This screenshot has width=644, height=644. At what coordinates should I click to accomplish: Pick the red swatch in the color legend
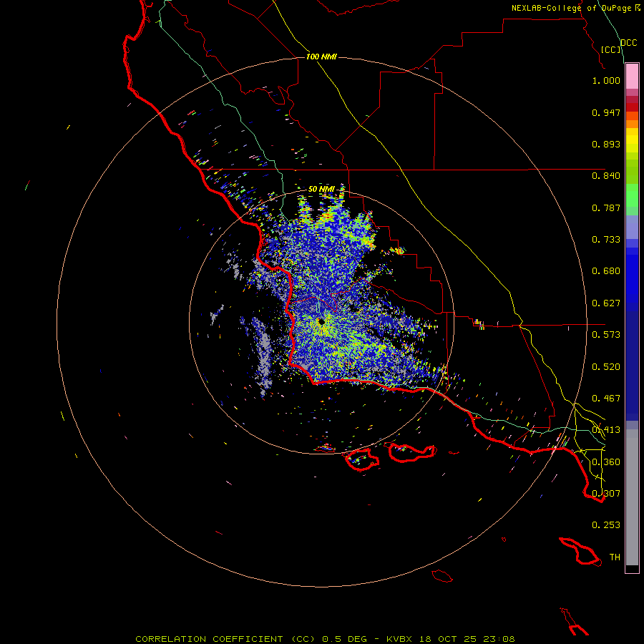click(632, 107)
